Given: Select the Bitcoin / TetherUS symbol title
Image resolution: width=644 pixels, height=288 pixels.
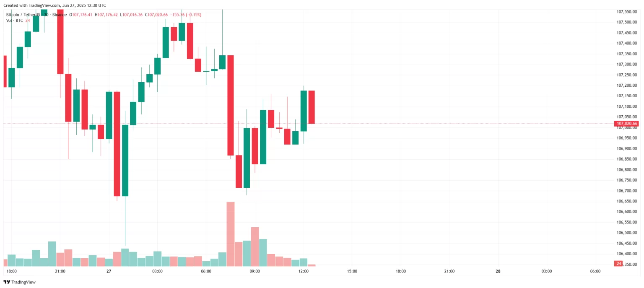Looking at the screenshot, I should click(x=23, y=15).
